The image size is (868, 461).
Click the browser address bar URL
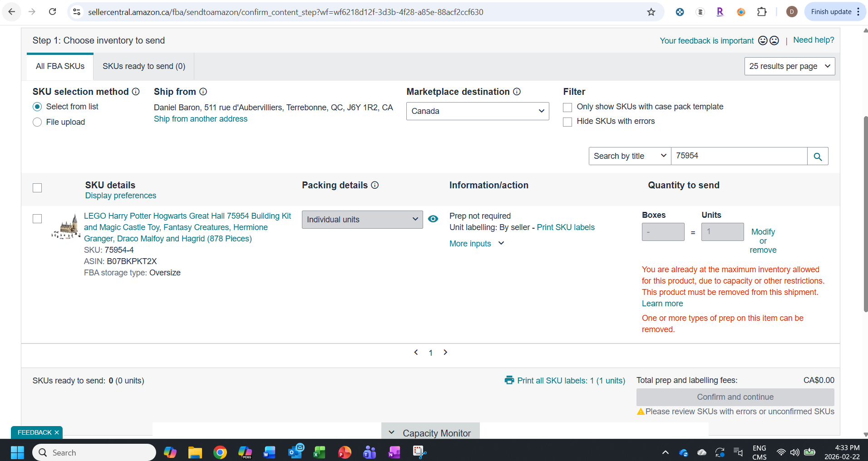(x=286, y=12)
